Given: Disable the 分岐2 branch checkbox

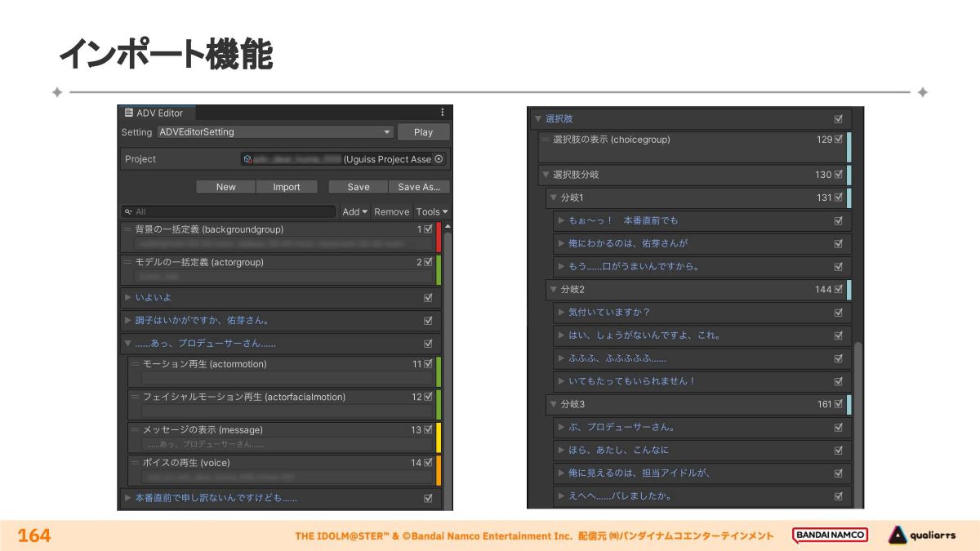Looking at the screenshot, I should click(x=839, y=289).
